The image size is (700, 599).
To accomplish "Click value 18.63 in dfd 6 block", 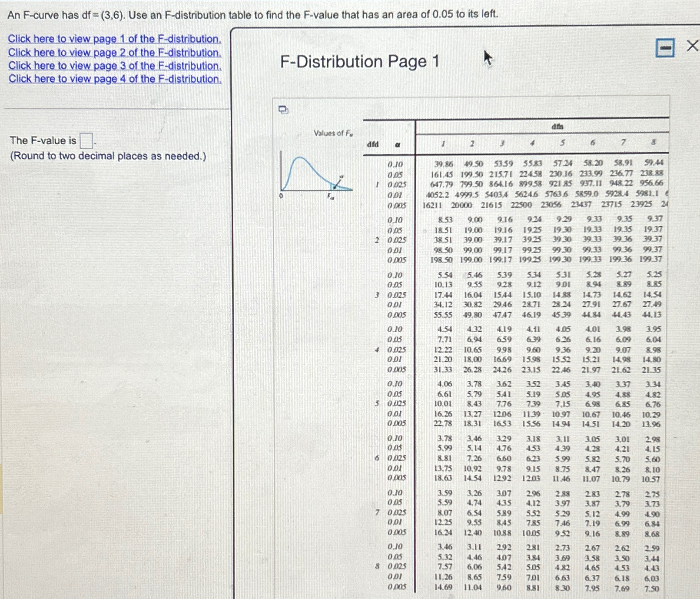I will coord(443,478).
